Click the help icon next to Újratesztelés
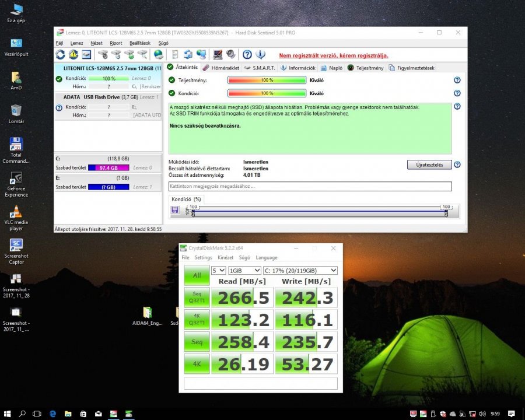Screen dimensions: 525x420 click(x=457, y=164)
